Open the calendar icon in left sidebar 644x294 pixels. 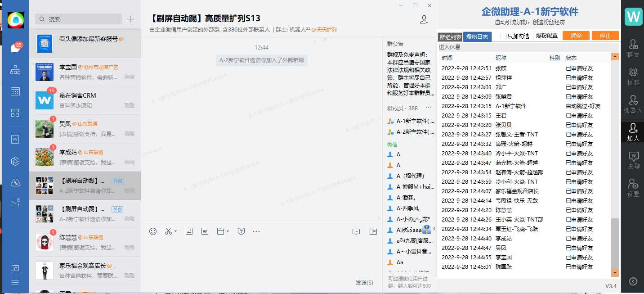[x=15, y=91]
